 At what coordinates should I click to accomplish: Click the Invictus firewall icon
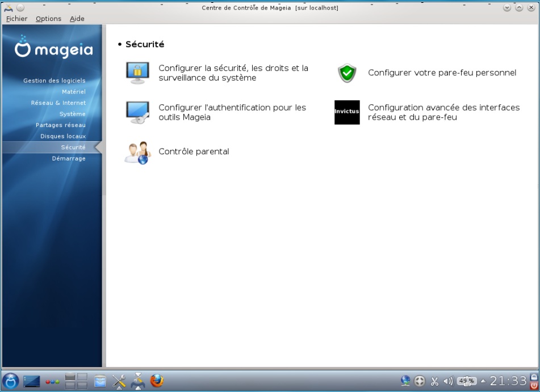[x=347, y=112]
